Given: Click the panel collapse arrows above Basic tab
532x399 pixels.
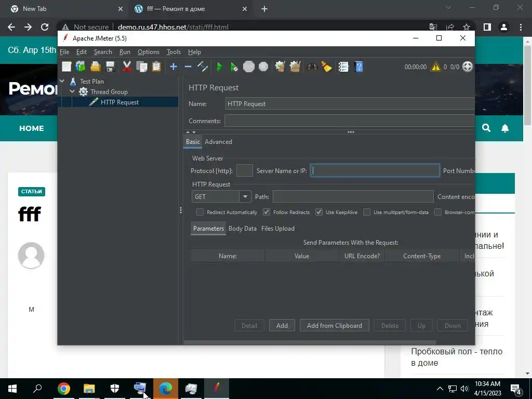Looking at the screenshot, I should [191, 132].
